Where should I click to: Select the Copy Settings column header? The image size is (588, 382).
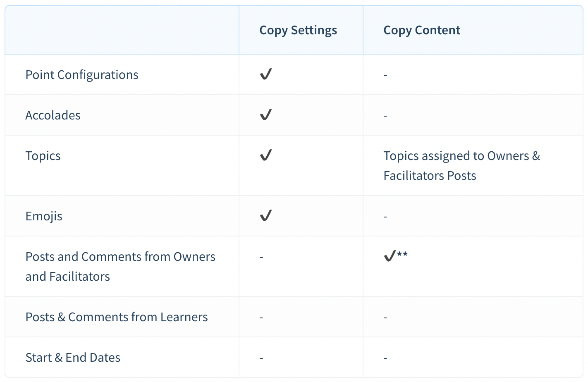298,30
